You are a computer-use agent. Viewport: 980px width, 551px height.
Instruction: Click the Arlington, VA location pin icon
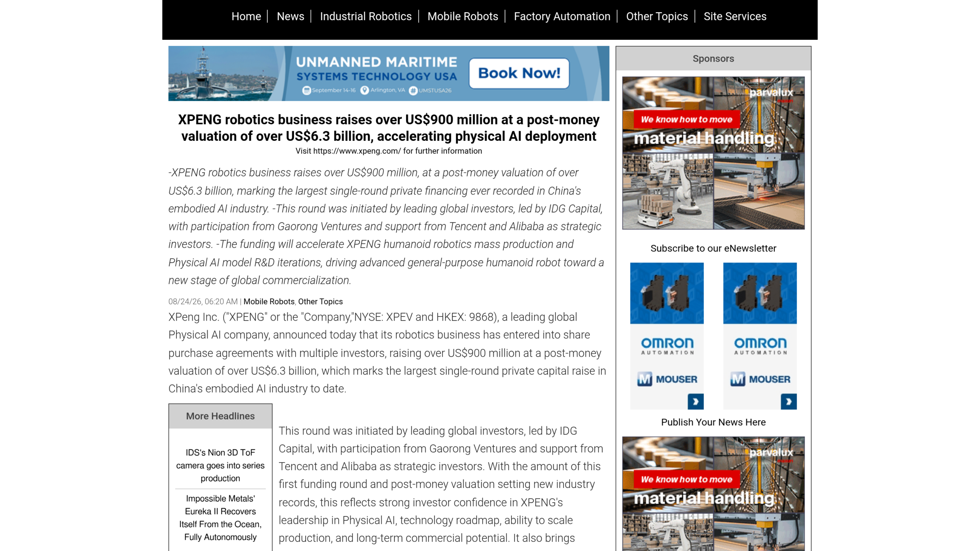coord(364,90)
